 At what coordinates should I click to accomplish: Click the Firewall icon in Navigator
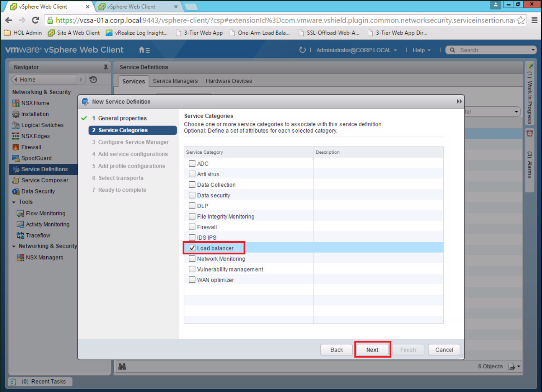click(16, 147)
